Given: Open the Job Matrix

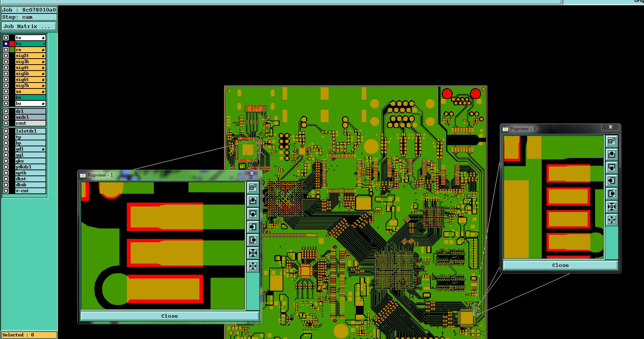Looking at the screenshot, I should pos(29,27).
